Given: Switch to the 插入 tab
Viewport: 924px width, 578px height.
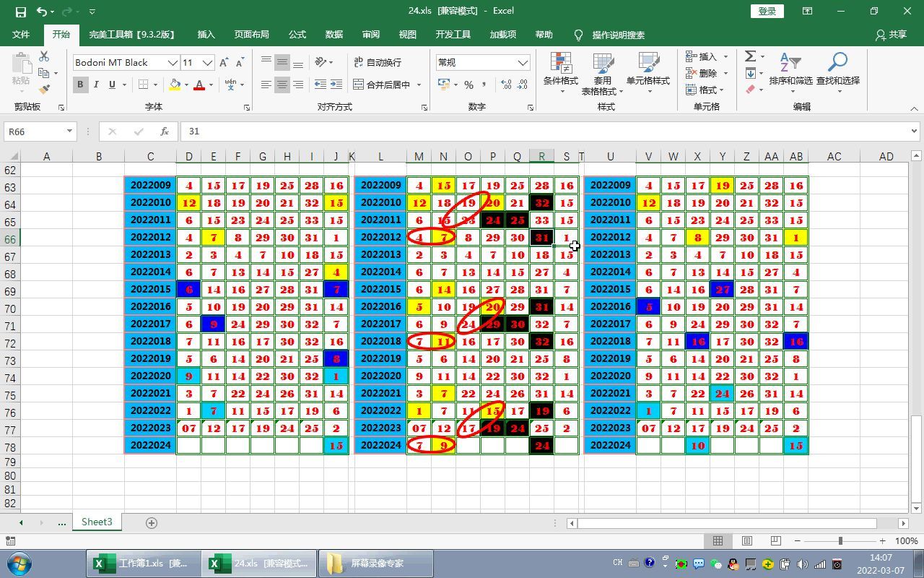Looking at the screenshot, I should click(x=206, y=35).
